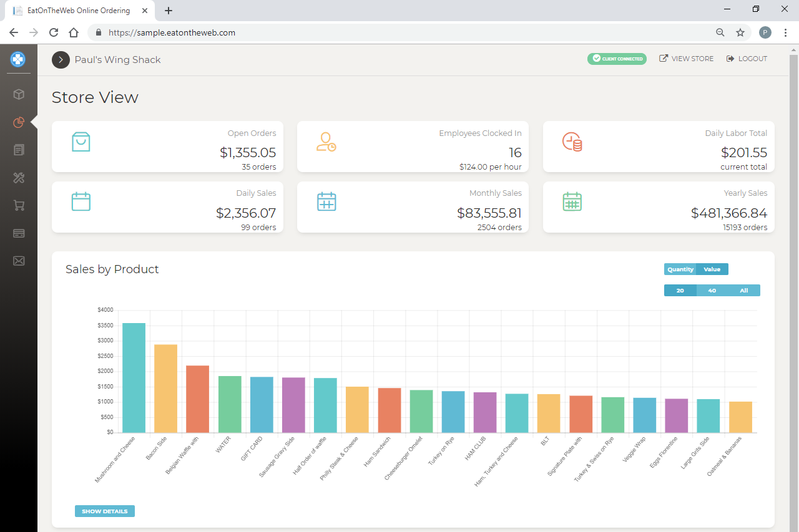Screen dimensions: 799x532
Task: Bookmark page with the star icon
Action: point(740,32)
